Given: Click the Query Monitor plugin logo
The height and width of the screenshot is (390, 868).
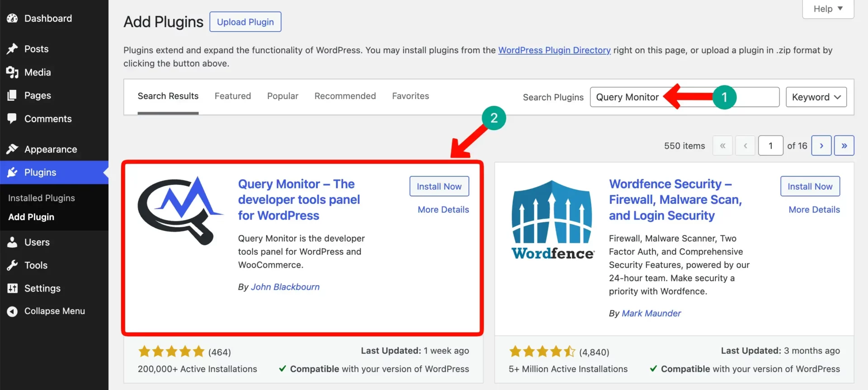Looking at the screenshot, I should [180, 211].
